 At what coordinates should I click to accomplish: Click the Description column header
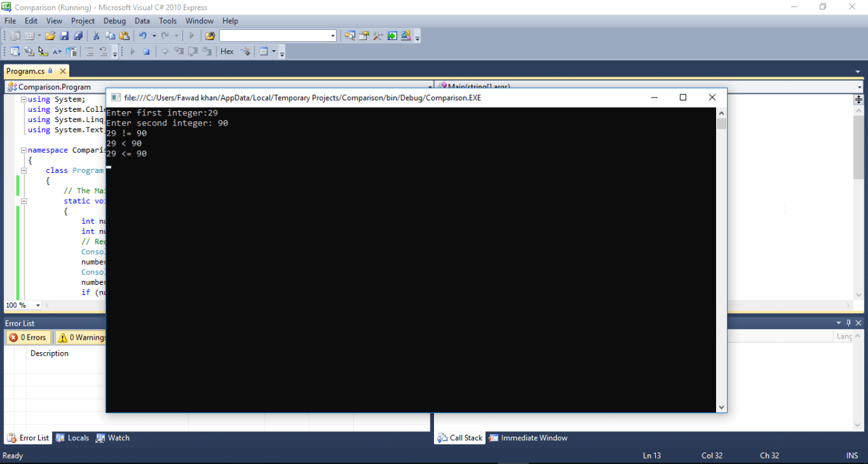coord(50,353)
